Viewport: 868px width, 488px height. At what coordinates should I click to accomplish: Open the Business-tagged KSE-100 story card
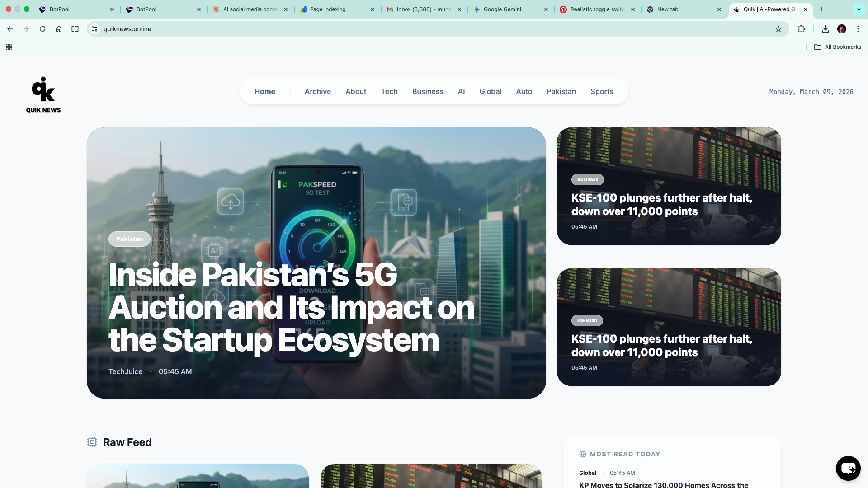coord(661,205)
